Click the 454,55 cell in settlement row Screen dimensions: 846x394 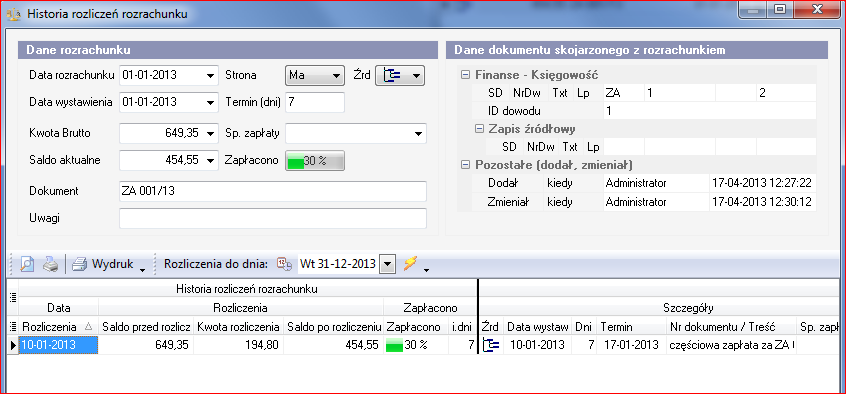click(333, 345)
